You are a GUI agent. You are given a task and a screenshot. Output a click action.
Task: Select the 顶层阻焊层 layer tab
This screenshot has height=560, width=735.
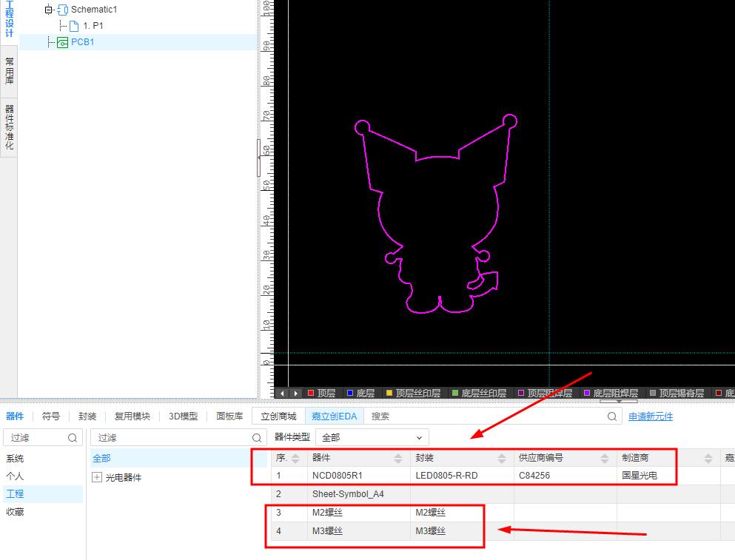tap(546, 393)
